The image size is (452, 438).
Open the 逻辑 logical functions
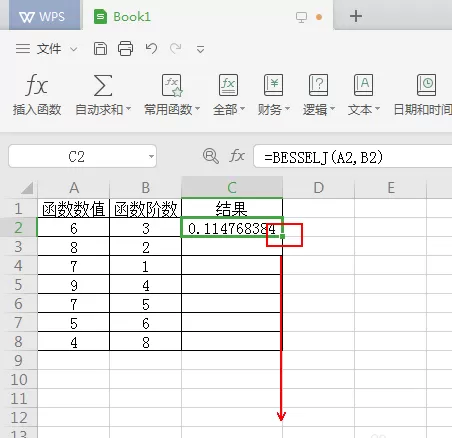click(x=318, y=94)
